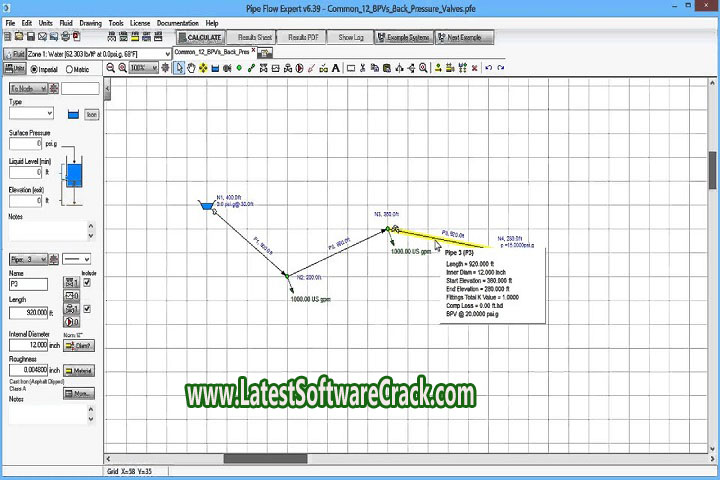The width and height of the screenshot is (720, 480).
Task: Open the Units menu
Action: (x=45, y=23)
